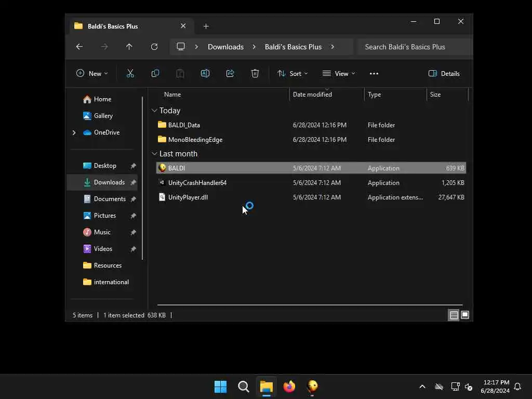Viewport: 532px width, 399px height.
Task: Unpin Desktop using its pin icon
Action: pyautogui.click(x=133, y=166)
